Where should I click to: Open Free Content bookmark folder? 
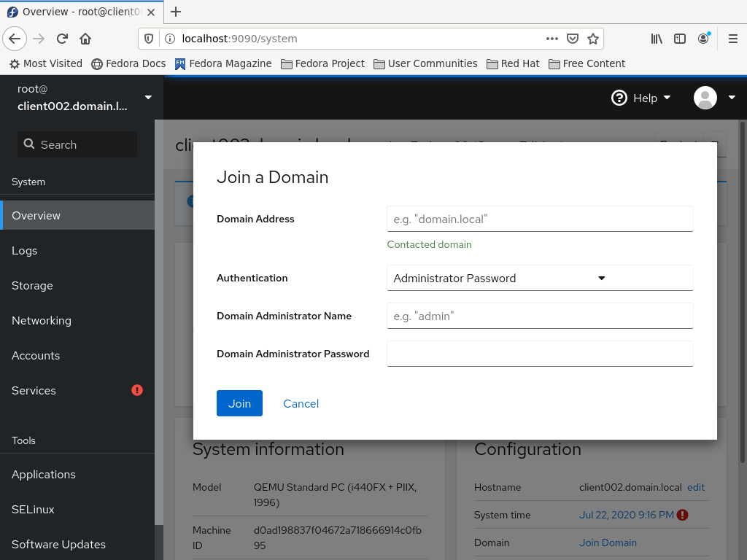587,64
